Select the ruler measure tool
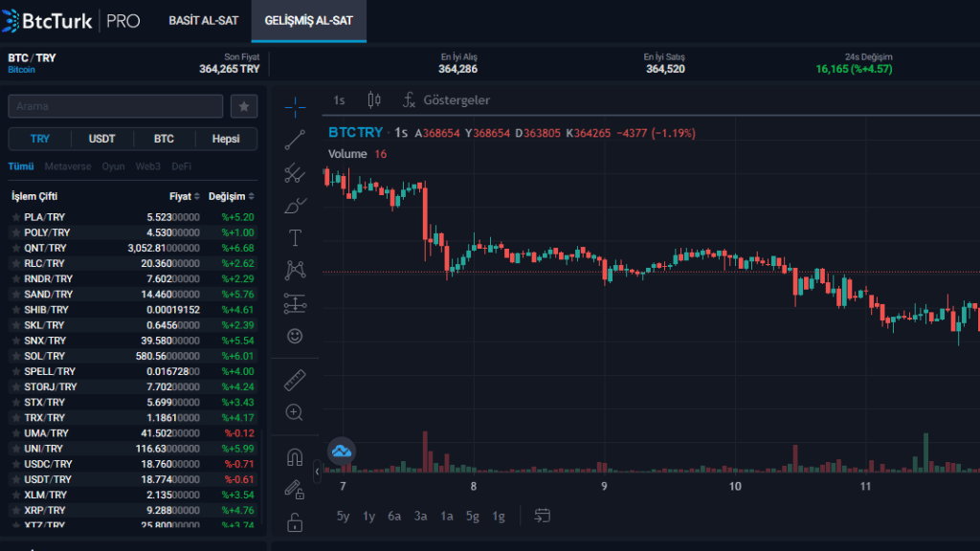 point(295,380)
